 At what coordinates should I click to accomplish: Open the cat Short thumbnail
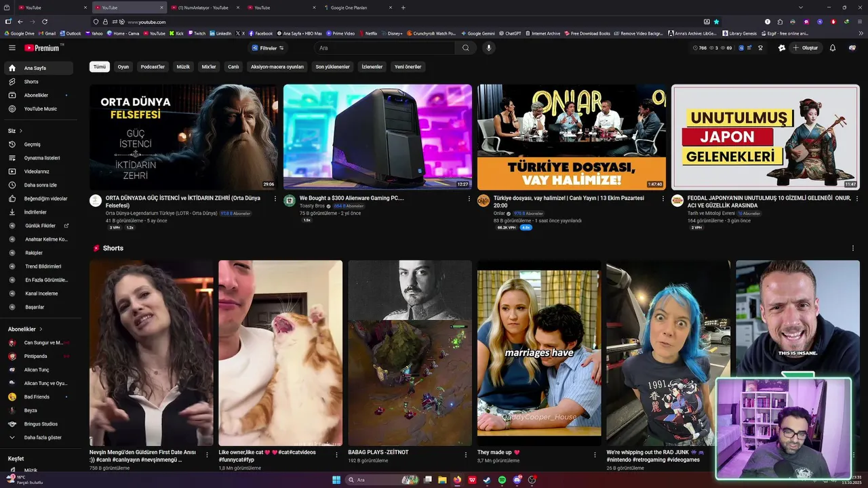pos(281,353)
